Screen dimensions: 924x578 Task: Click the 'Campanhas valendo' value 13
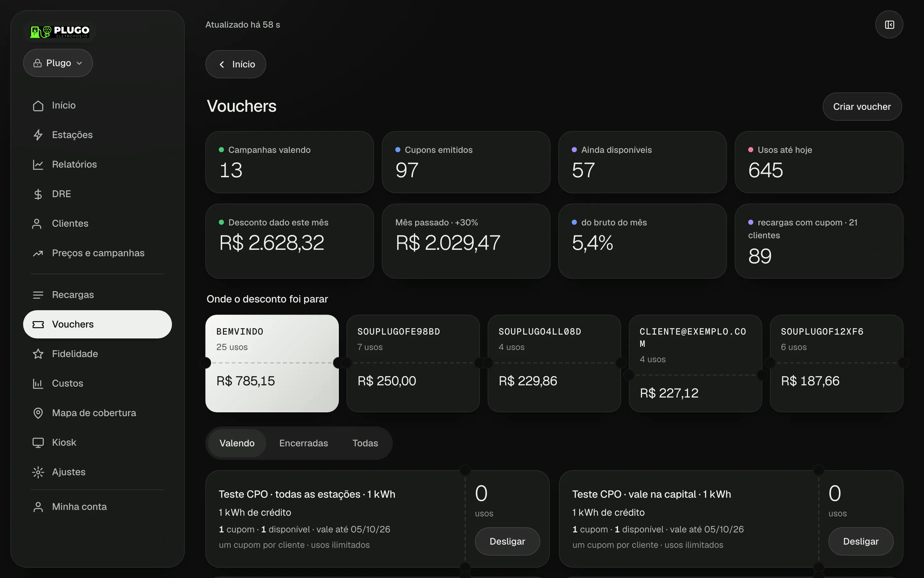pos(231,171)
